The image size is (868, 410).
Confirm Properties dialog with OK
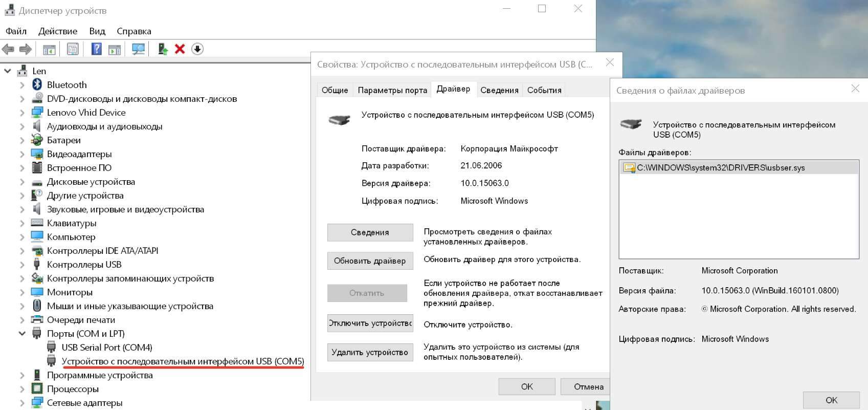(527, 386)
